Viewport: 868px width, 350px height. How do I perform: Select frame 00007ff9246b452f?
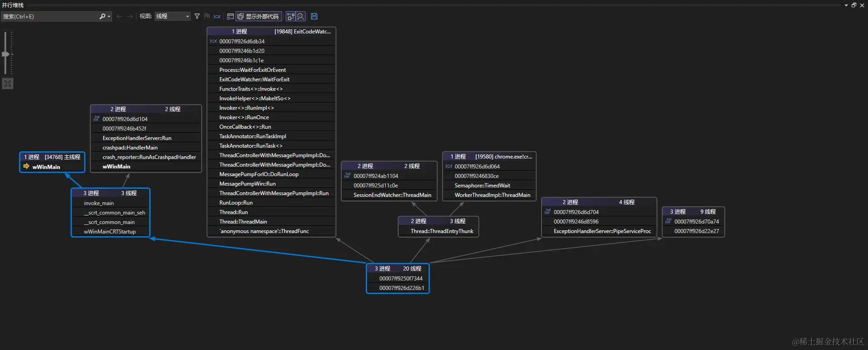146,129
